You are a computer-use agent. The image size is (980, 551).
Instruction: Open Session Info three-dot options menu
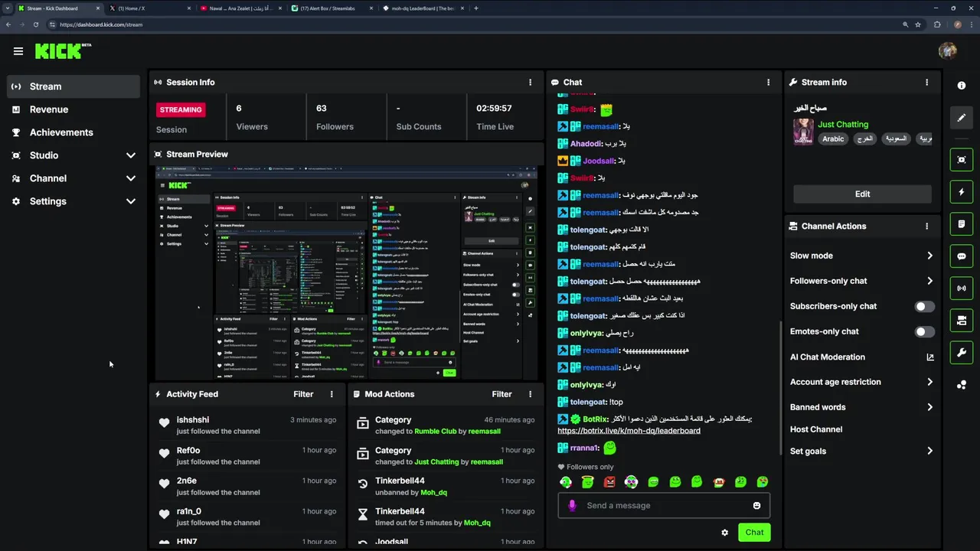(530, 82)
